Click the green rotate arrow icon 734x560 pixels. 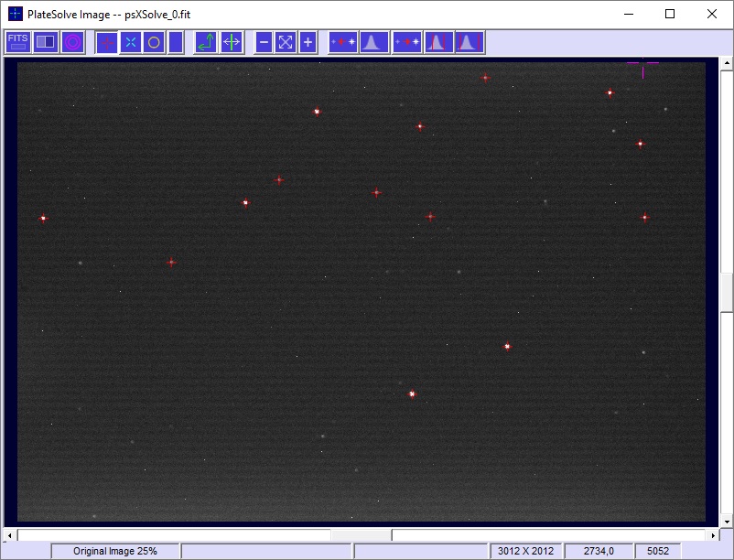pyautogui.click(x=206, y=42)
